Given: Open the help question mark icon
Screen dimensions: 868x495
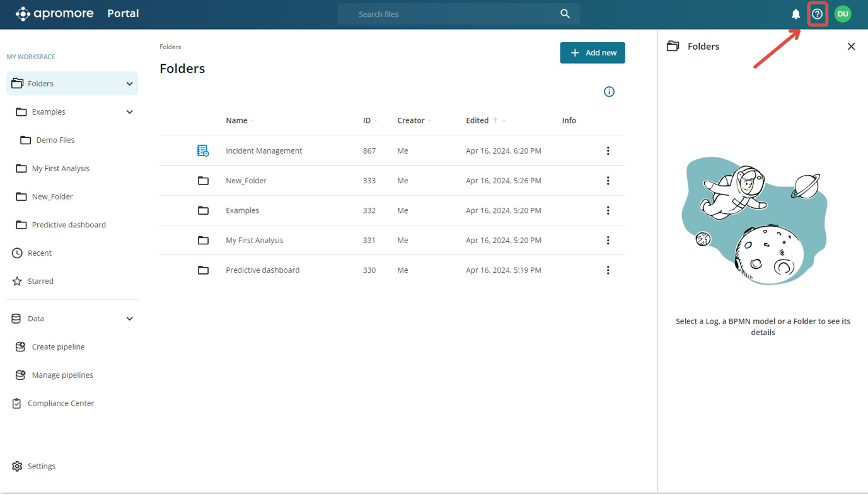Looking at the screenshot, I should 817,14.
